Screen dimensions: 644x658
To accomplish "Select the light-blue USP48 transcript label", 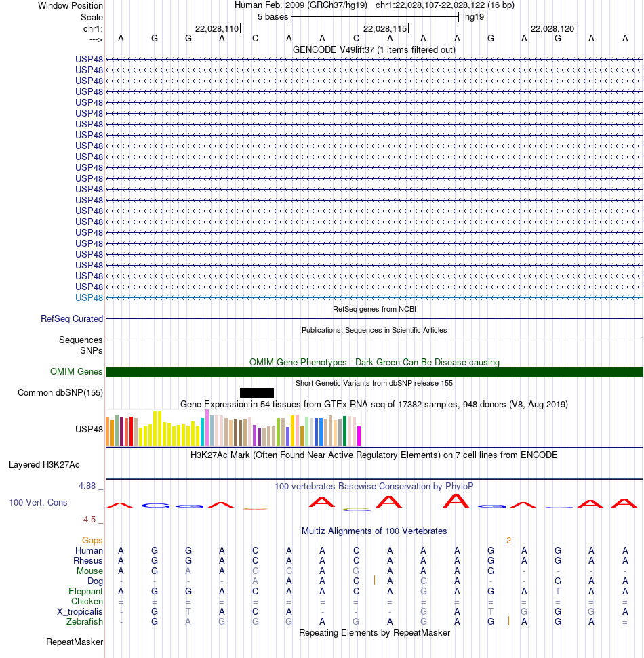I will coord(89,297).
